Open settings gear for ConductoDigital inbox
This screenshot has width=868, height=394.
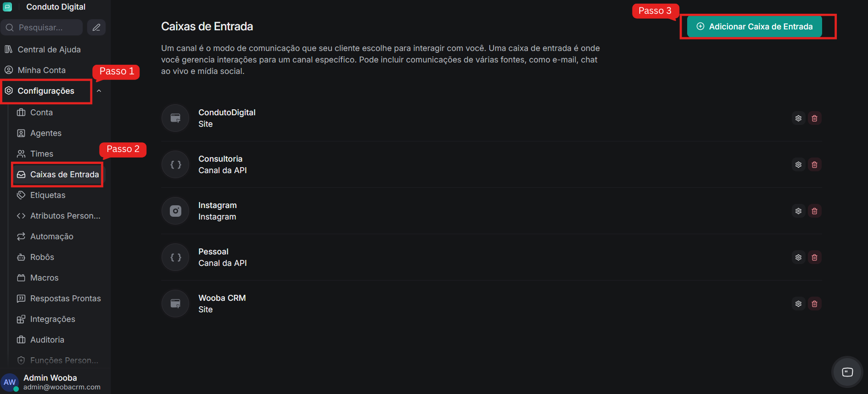(798, 118)
